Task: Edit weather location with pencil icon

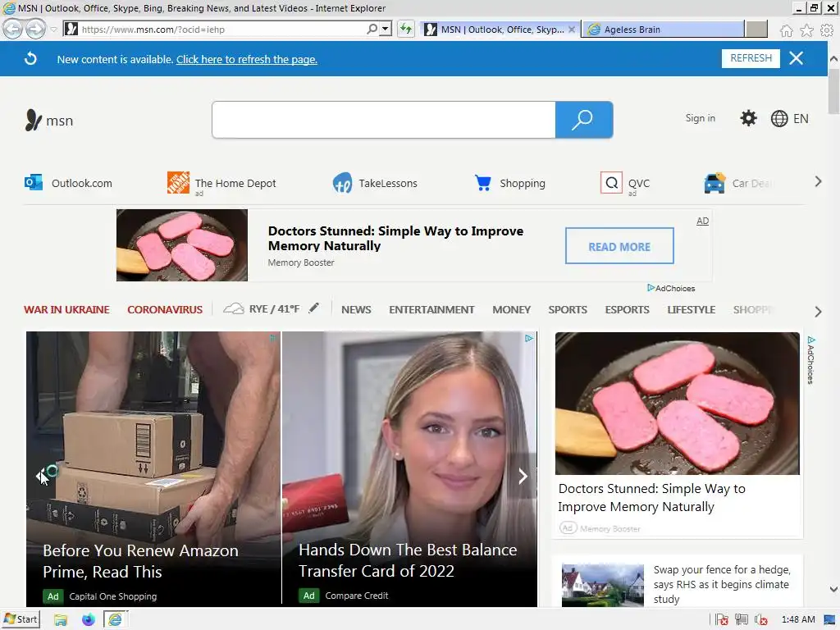Action: pyautogui.click(x=314, y=308)
